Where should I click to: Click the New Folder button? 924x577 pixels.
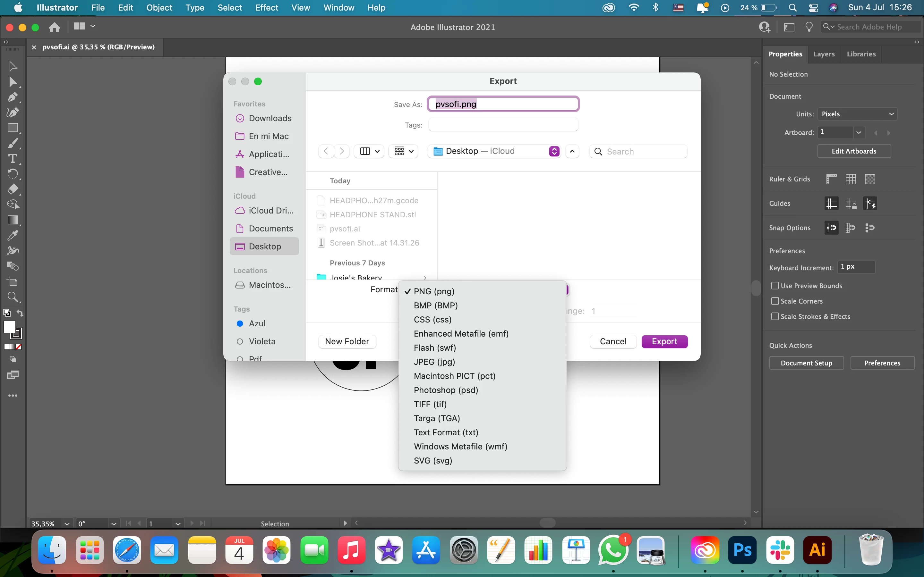(x=347, y=341)
